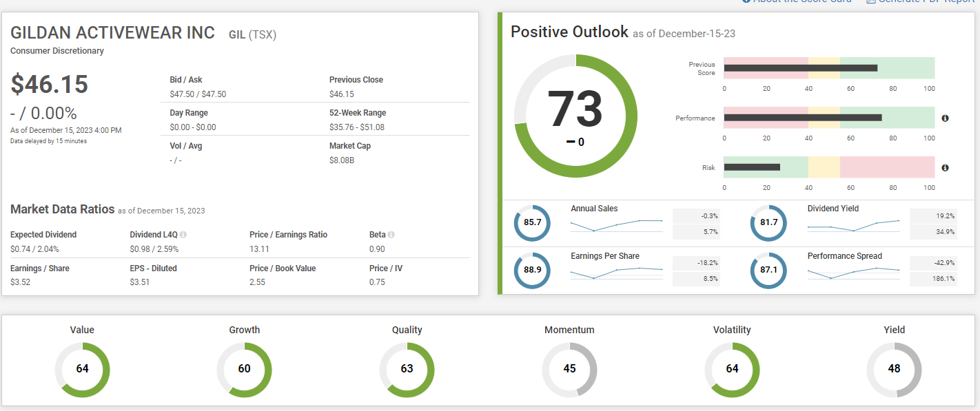
Task: Click the Momentum score gauge showing 45
Action: pos(569,369)
